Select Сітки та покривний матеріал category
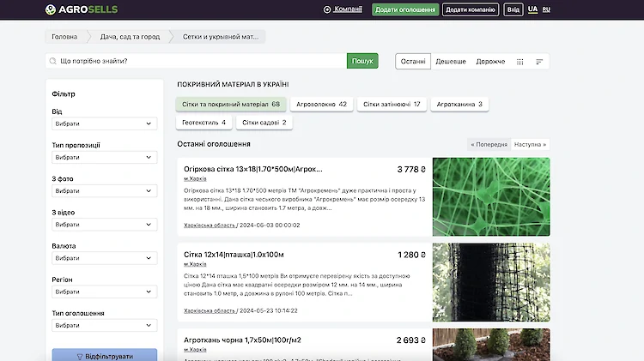Screen dimensions: 644x361 coord(231,105)
